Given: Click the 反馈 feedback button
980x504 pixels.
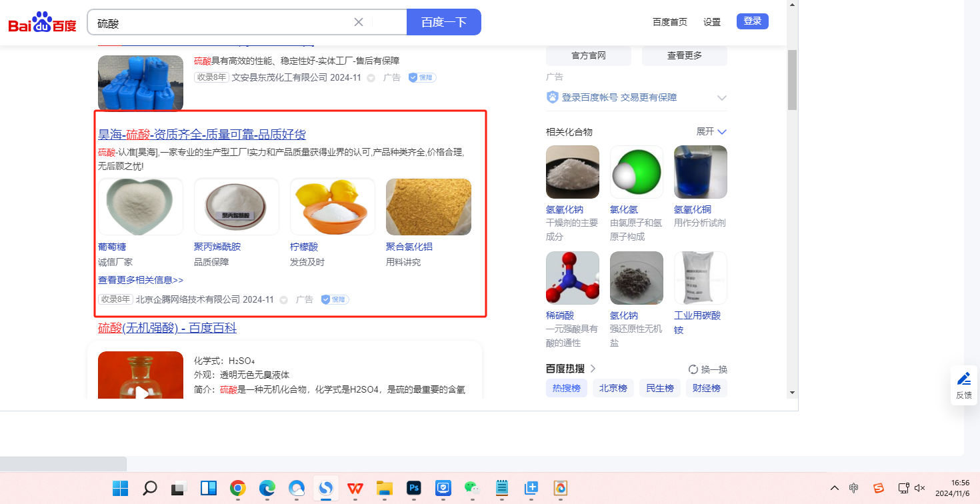Looking at the screenshot, I should pos(964,385).
